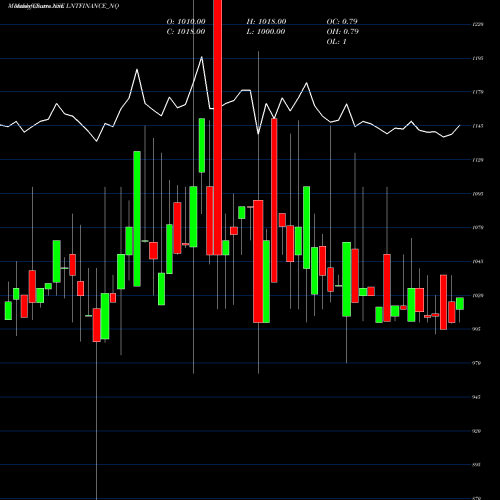Viewport: 500px width, 500px height.
Task: Select the high value H: 1018.00
Action: tap(266, 21)
